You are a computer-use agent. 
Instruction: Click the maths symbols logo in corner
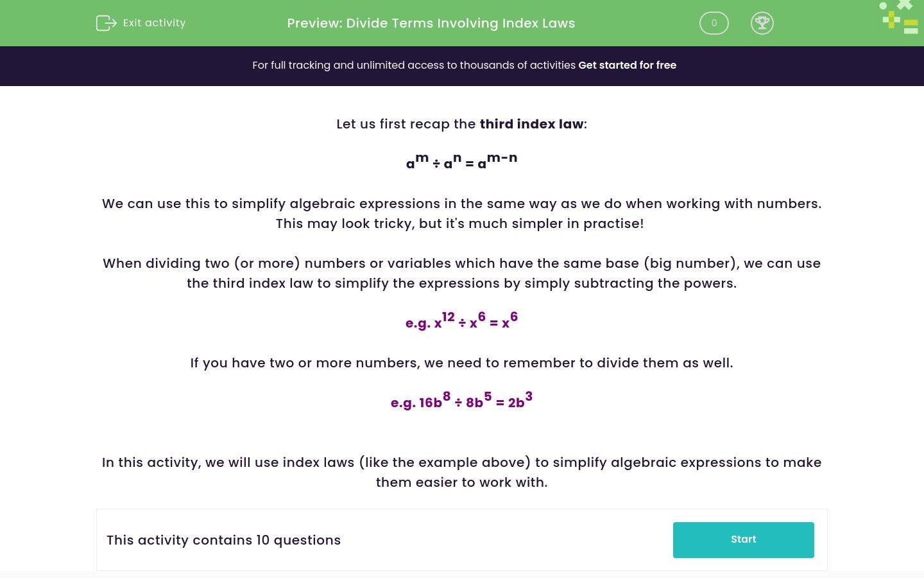tap(900, 17)
